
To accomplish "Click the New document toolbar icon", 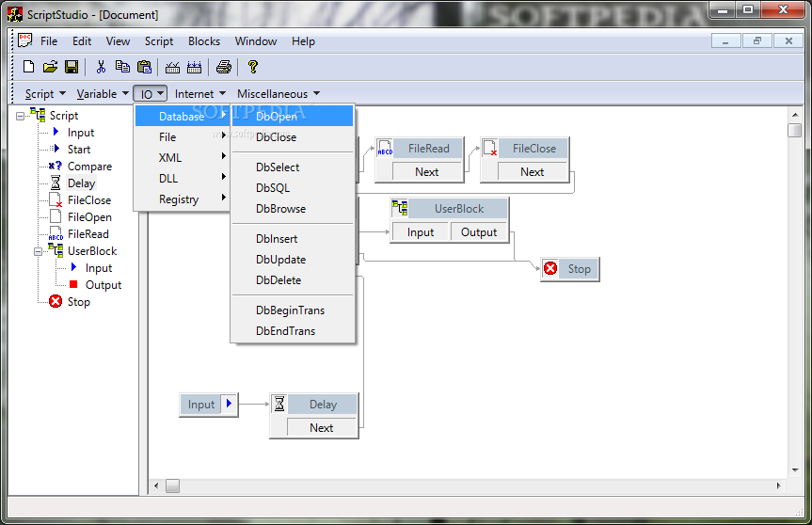I will coord(29,67).
